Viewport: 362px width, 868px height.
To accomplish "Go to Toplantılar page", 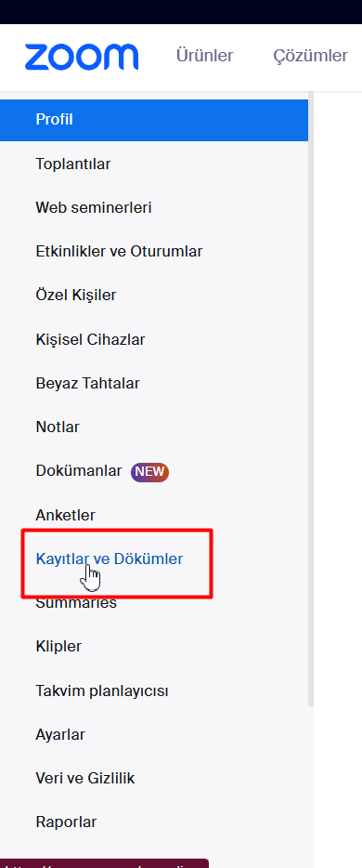I will [73, 164].
